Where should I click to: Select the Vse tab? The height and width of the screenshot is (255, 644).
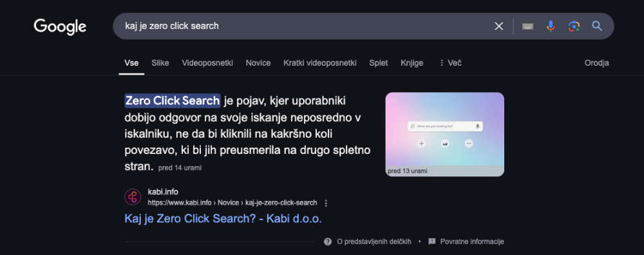[x=131, y=63]
